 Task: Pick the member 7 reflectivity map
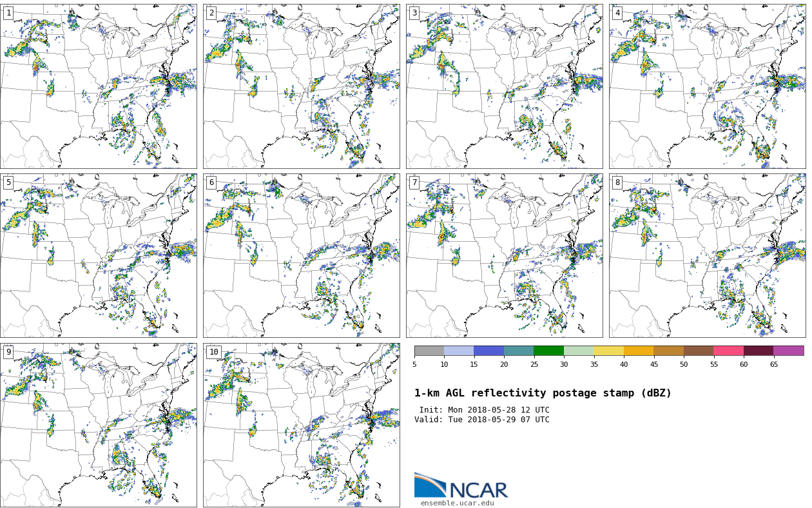[x=505, y=255]
